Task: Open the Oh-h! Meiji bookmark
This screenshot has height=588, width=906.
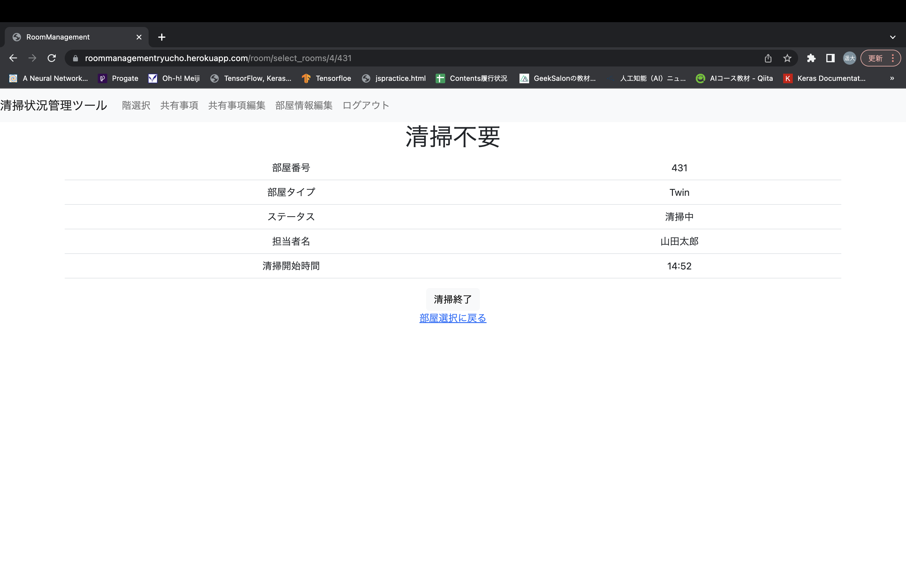Action: point(174,78)
